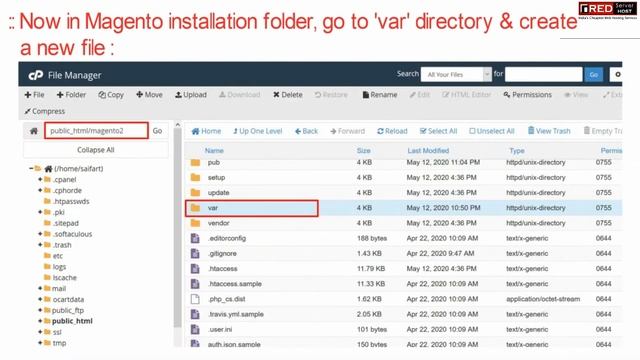Sort by Last Modified column header
Viewport: 640px width, 360px height.
point(428,151)
